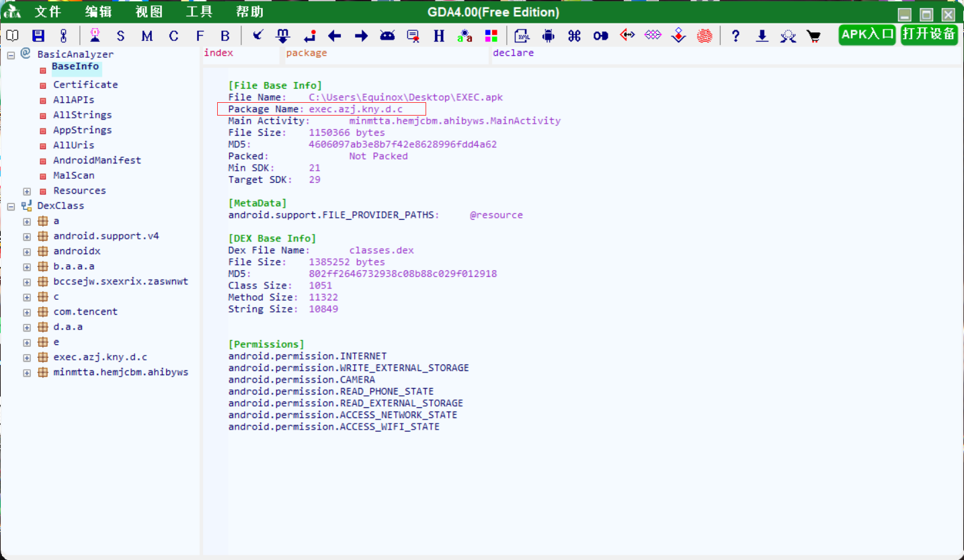Click the return arrow with red dot

pos(309,36)
